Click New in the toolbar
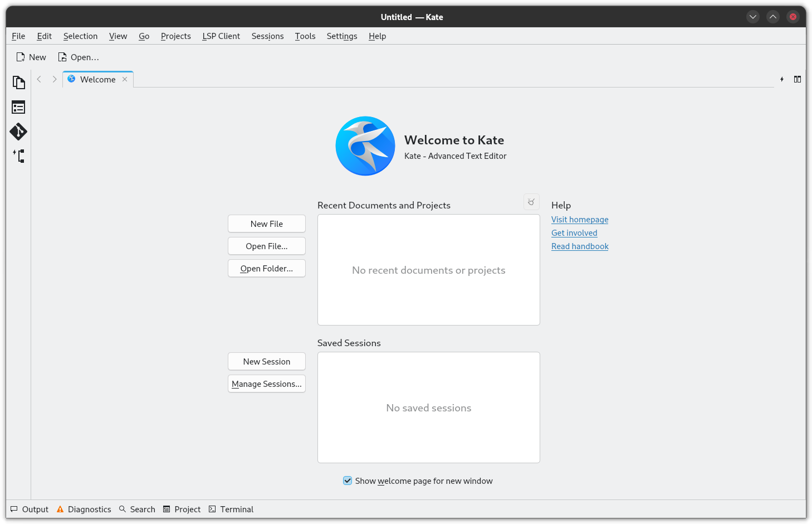Screen dimensions: 812x524 tap(31, 57)
